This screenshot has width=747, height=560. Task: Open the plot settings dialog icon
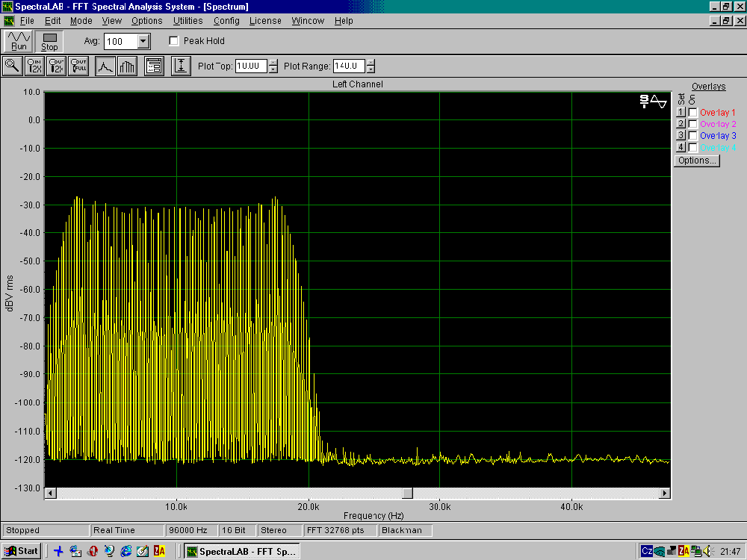pyautogui.click(x=154, y=66)
